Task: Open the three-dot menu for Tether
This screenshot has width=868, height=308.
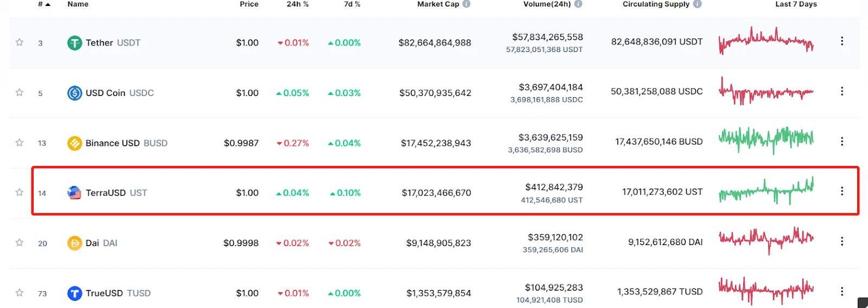Action: [x=842, y=41]
